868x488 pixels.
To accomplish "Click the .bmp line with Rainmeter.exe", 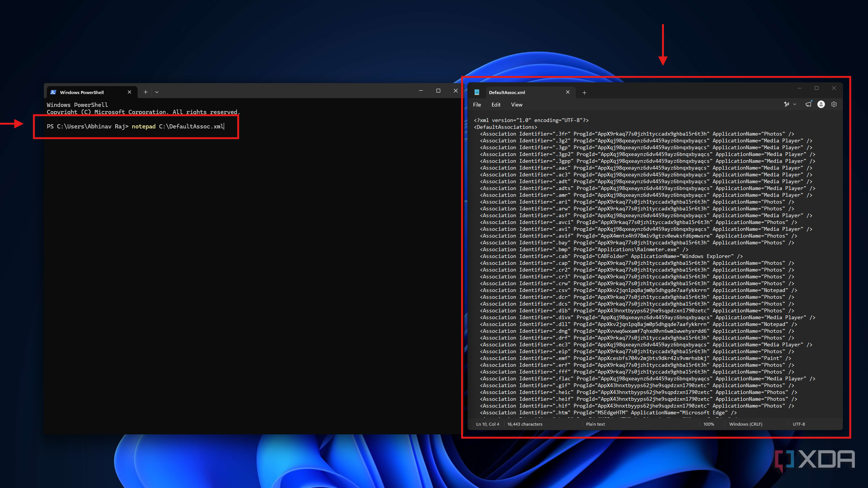I will click(x=584, y=250).
